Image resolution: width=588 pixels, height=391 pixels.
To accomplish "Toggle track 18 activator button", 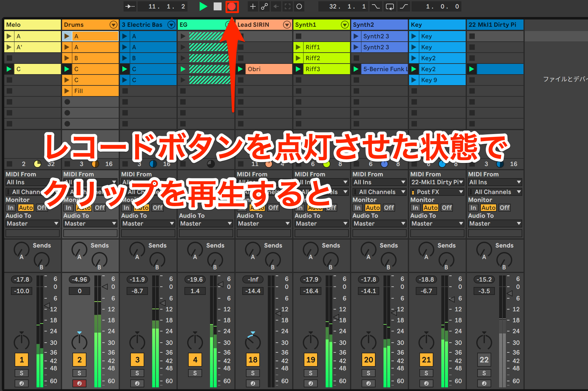I will click(253, 360).
